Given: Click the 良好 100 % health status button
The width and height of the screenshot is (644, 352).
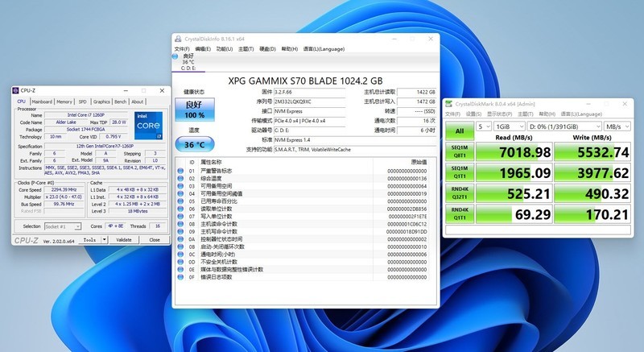Looking at the screenshot, I should [195, 110].
